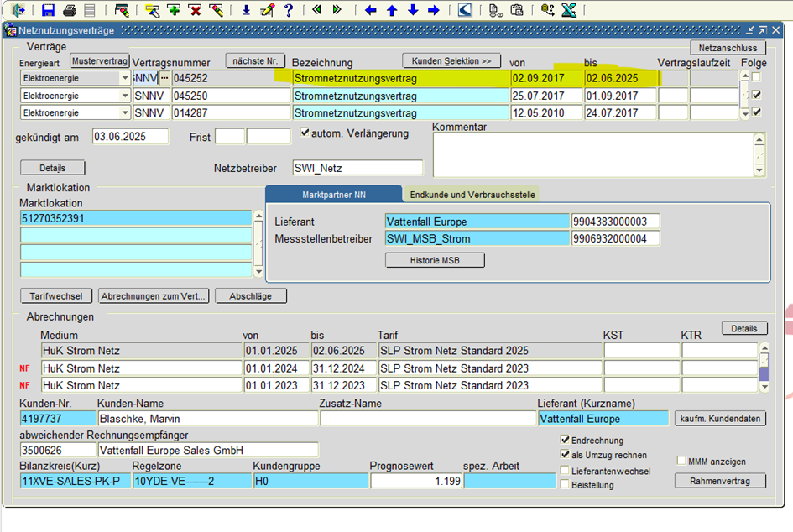This screenshot has height=532, width=793.
Task: Click the red X delete record icon
Action: 195,10
